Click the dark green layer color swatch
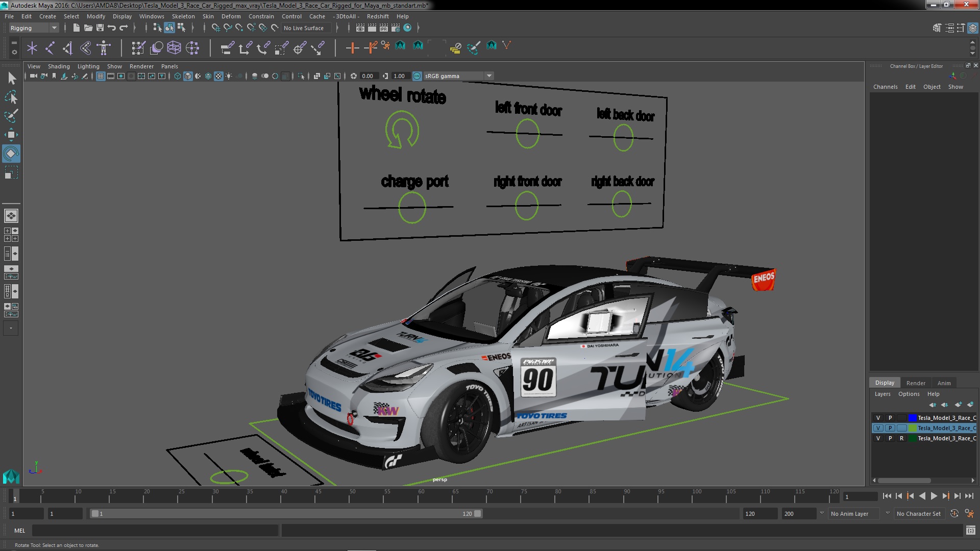The height and width of the screenshot is (551, 980). (912, 438)
